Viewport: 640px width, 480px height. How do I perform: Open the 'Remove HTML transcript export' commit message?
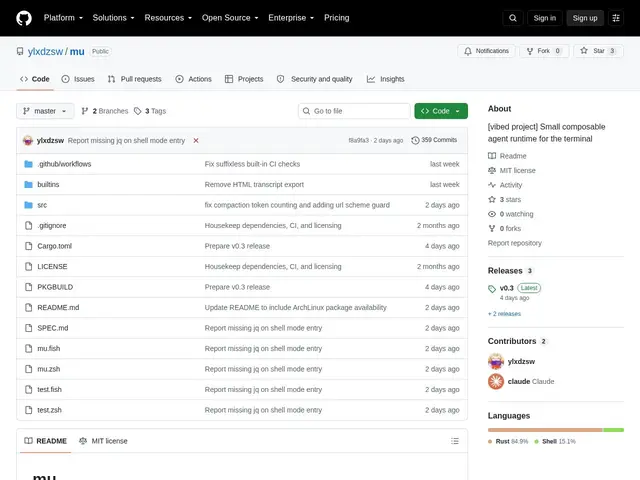[x=254, y=184]
